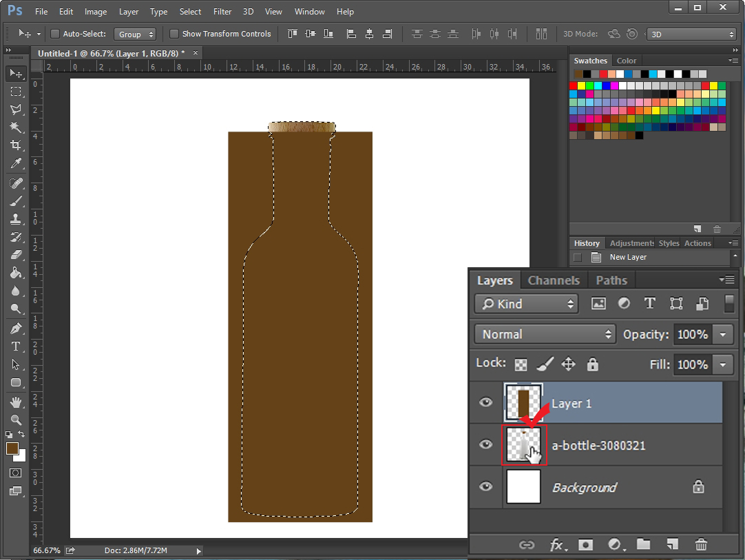Screen dimensions: 745x560
Task: Toggle lock transparent pixels
Action: 521,364
